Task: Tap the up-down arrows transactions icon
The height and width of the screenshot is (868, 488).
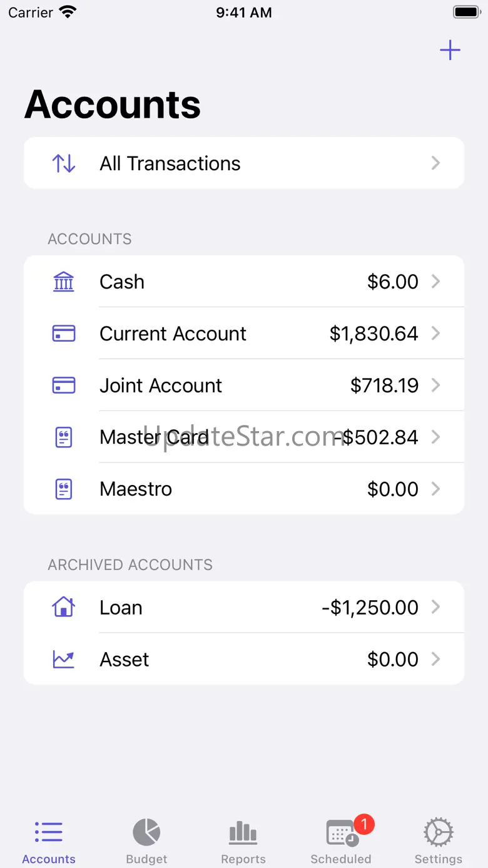Action: tap(63, 163)
